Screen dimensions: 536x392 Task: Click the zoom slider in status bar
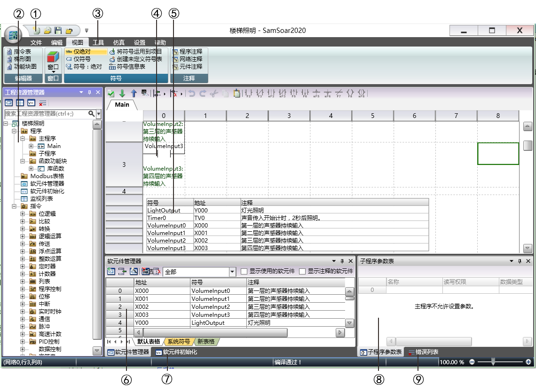[x=493, y=362]
